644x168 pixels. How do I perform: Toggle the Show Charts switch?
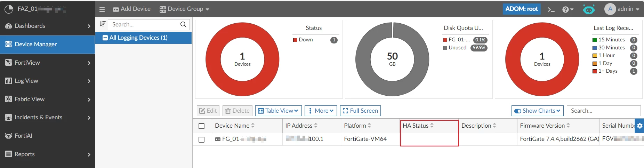(x=518, y=111)
